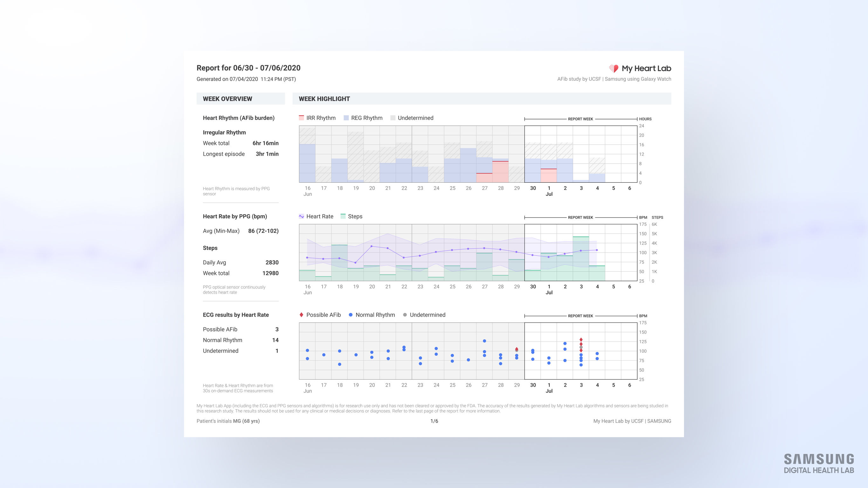Click the lowest blue ECG dot on June 18

point(339,364)
